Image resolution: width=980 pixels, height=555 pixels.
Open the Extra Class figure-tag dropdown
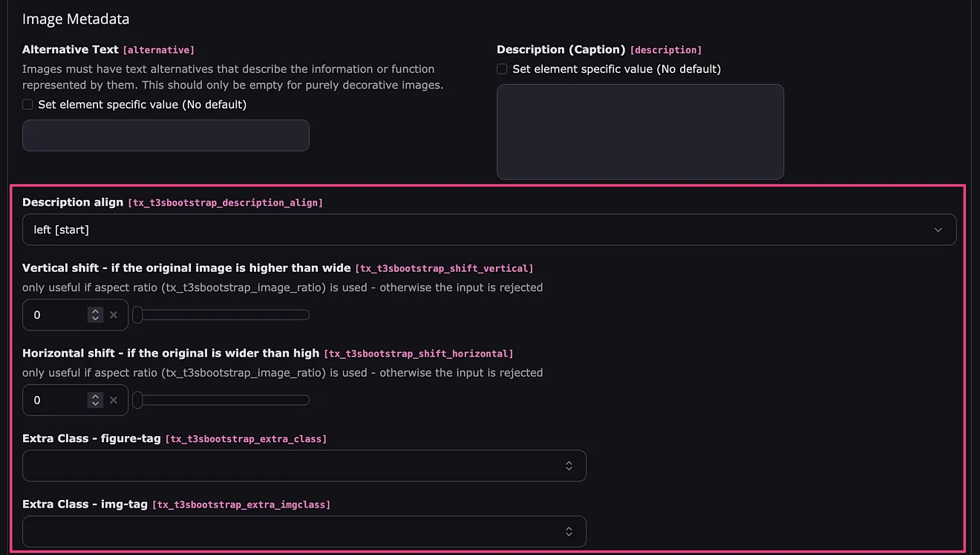pyautogui.click(x=304, y=466)
